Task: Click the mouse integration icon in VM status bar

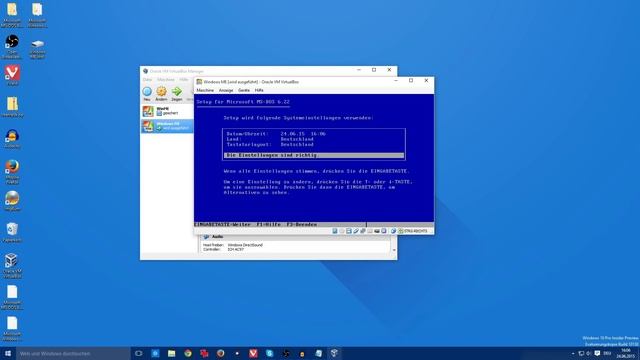Action: (x=393, y=231)
